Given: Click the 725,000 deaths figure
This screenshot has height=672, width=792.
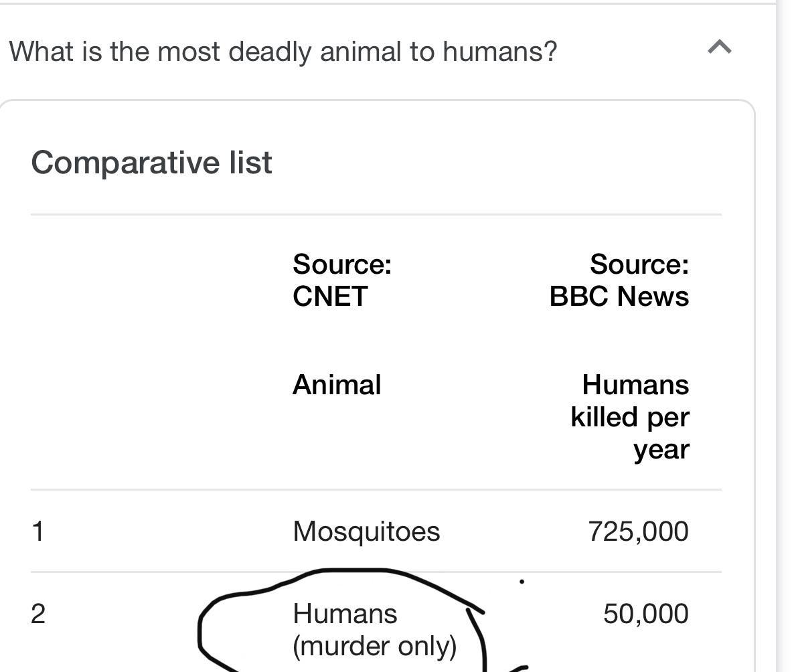Looking at the screenshot, I should (x=638, y=531).
